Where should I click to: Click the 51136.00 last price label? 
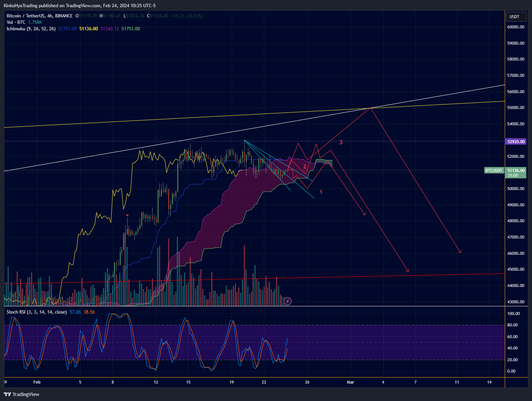coord(516,170)
